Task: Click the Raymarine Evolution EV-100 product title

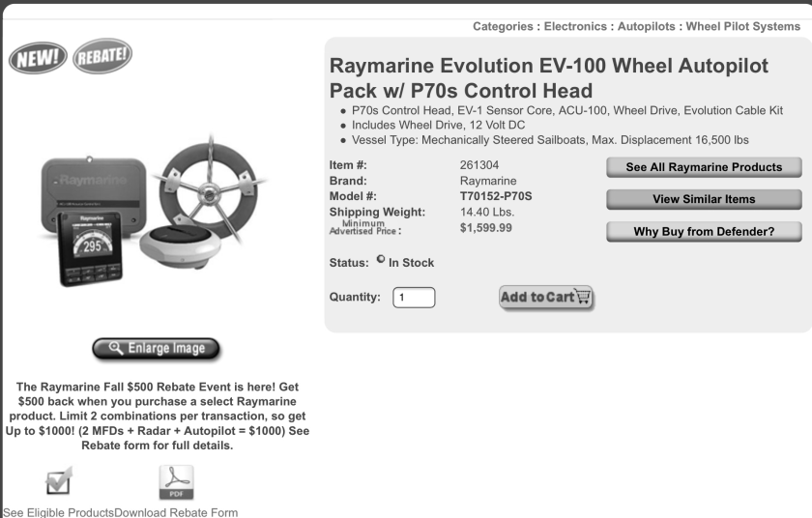Action: pos(549,78)
